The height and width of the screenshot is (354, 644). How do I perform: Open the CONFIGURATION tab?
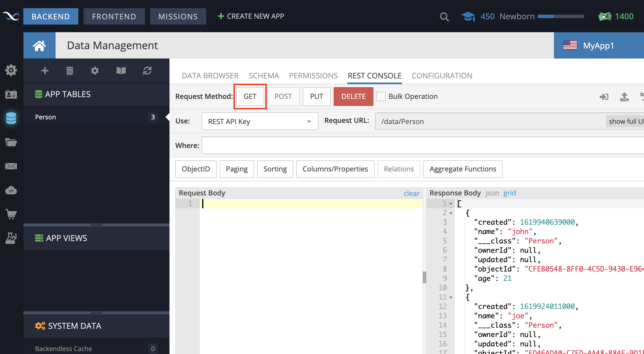[442, 76]
